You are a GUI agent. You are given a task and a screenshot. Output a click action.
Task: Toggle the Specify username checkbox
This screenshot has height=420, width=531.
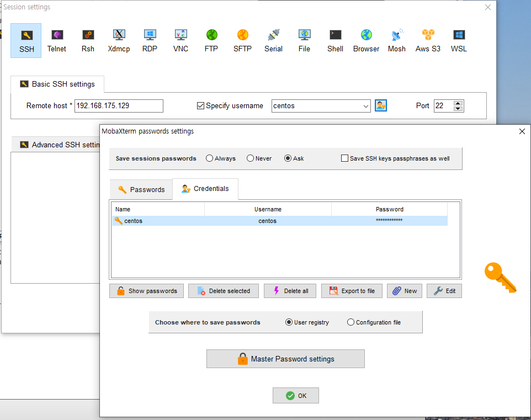click(200, 105)
